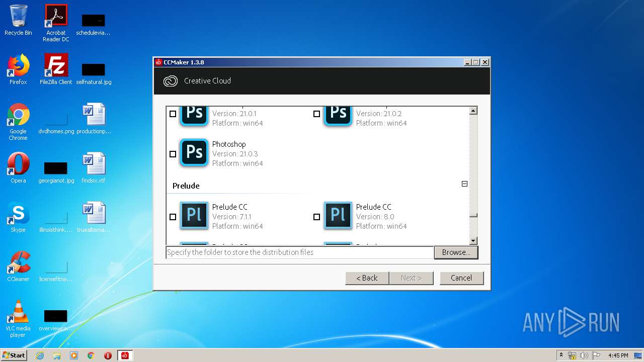The width and height of the screenshot is (644, 362).
Task: Click the Photoshop name for version 21.0.3
Action: tap(229, 144)
